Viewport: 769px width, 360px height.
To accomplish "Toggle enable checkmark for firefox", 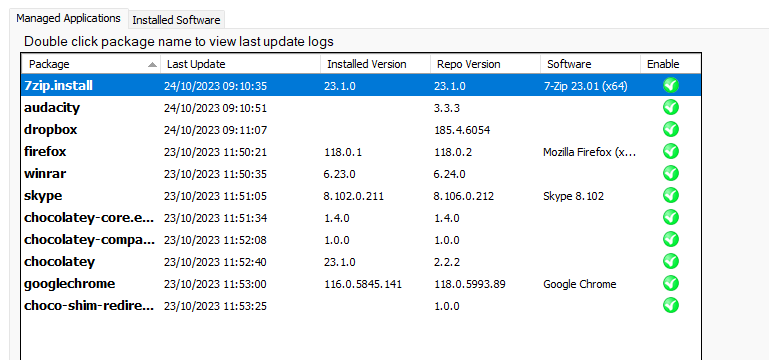I will [670, 152].
